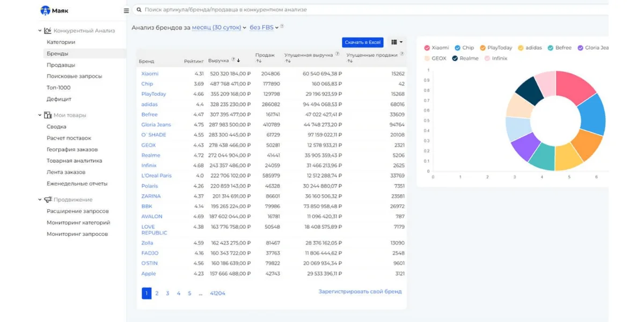Open Продавцы in the sidebar
The height and width of the screenshot is (322, 644).
pos(61,65)
